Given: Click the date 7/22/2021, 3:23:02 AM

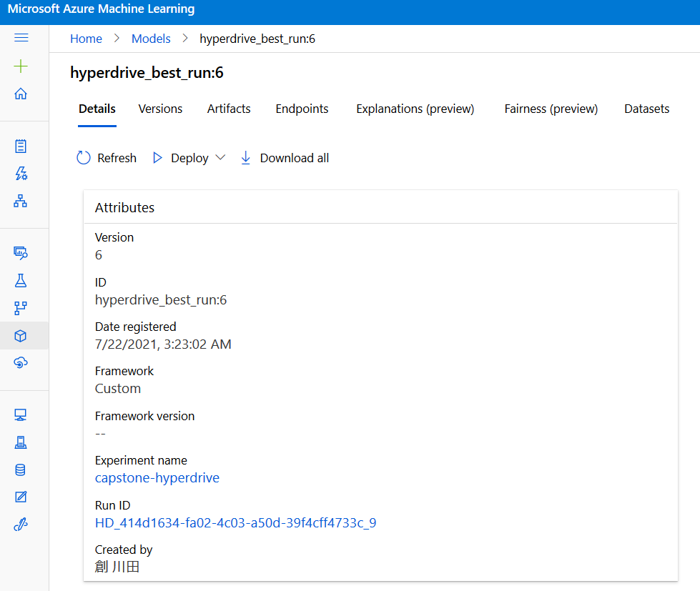Looking at the screenshot, I should coord(163,344).
